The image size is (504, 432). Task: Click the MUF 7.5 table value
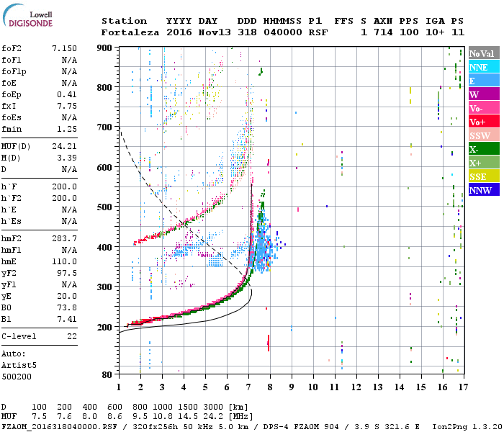pos(39,417)
